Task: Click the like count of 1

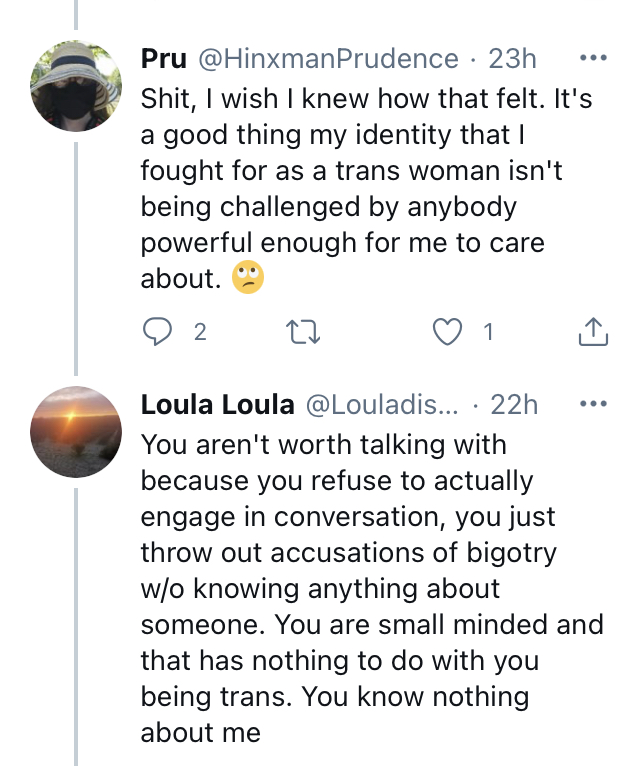Action: point(488,333)
